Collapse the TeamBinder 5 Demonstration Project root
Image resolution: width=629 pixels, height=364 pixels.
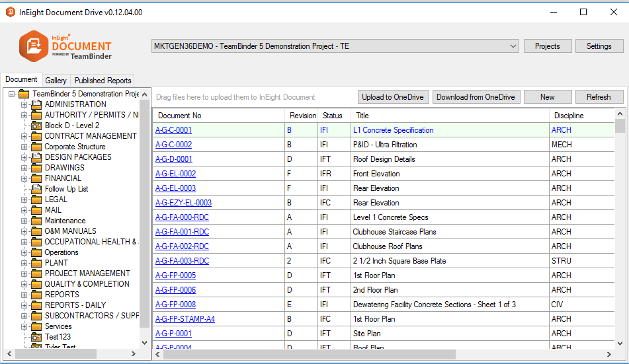coord(12,94)
